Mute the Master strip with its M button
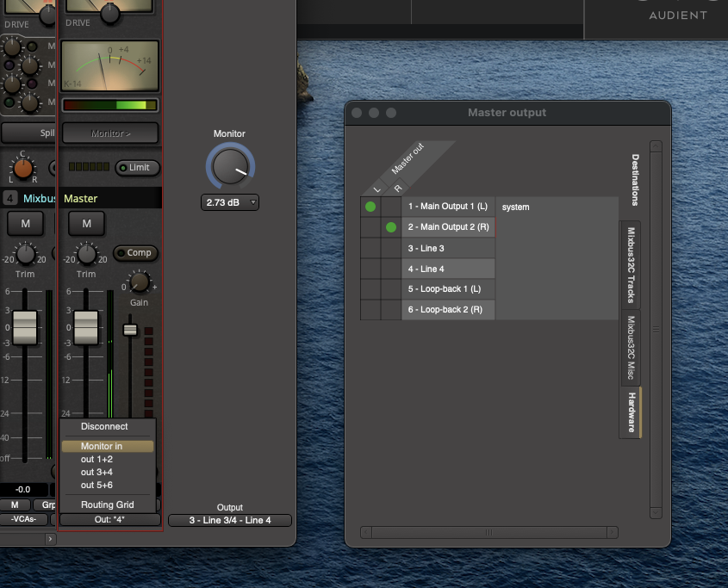The height and width of the screenshot is (588, 728). click(86, 224)
